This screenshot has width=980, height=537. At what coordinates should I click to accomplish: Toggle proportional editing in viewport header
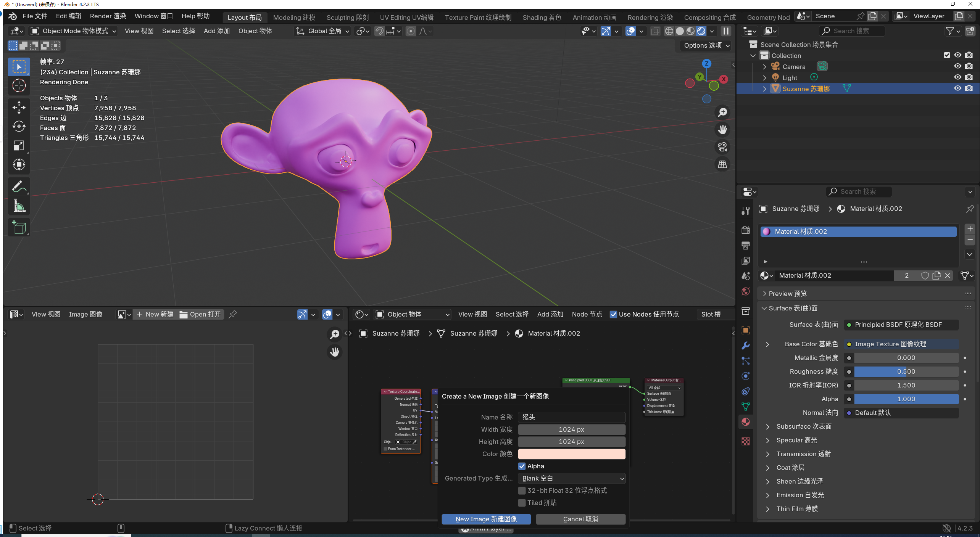(411, 31)
